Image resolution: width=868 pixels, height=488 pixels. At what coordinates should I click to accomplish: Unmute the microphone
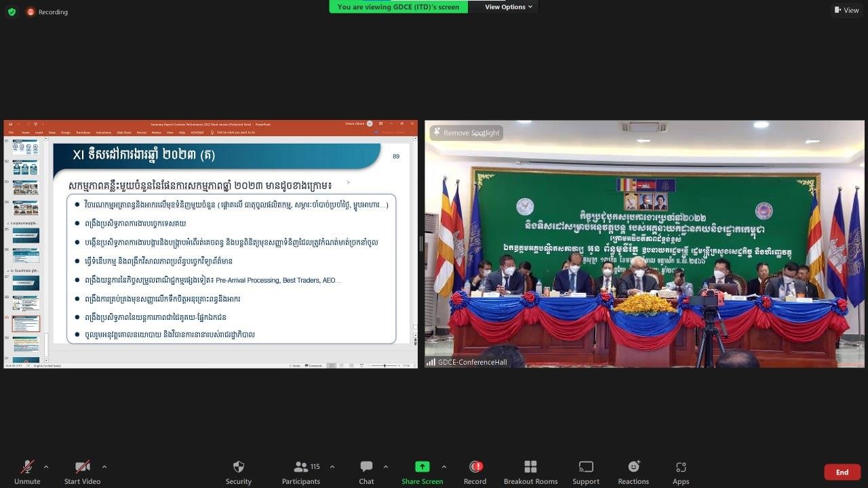point(27,472)
